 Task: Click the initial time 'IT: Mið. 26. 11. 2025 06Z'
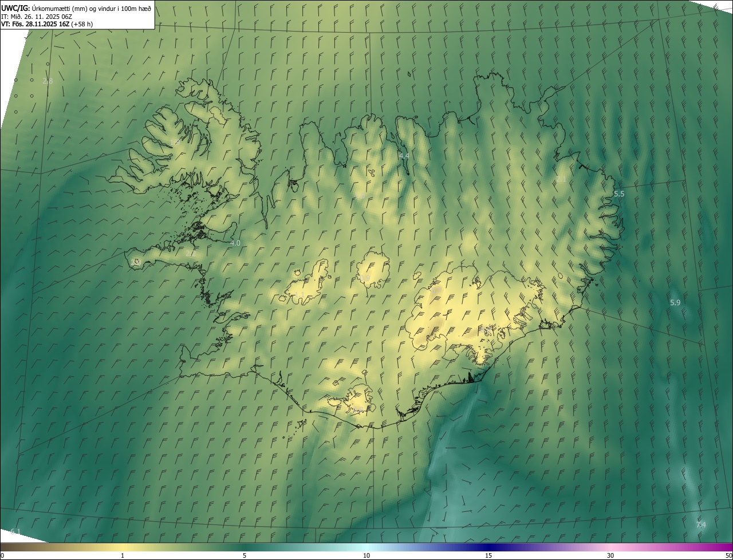pyautogui.click(x=36, y=16)
